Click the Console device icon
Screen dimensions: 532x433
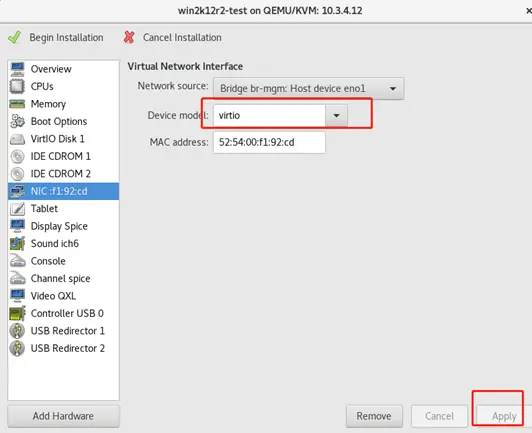[x=17, y=261]
